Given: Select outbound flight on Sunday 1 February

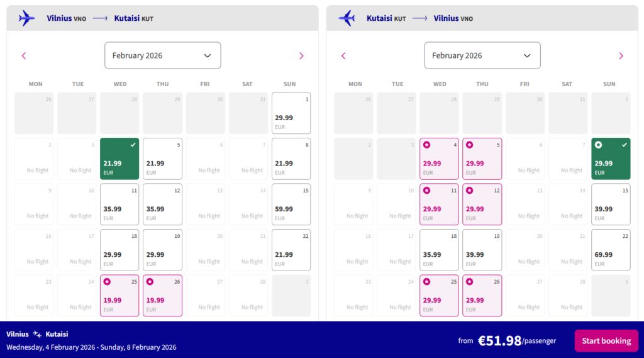Looking at the screenshot, I should click(291, 113).
